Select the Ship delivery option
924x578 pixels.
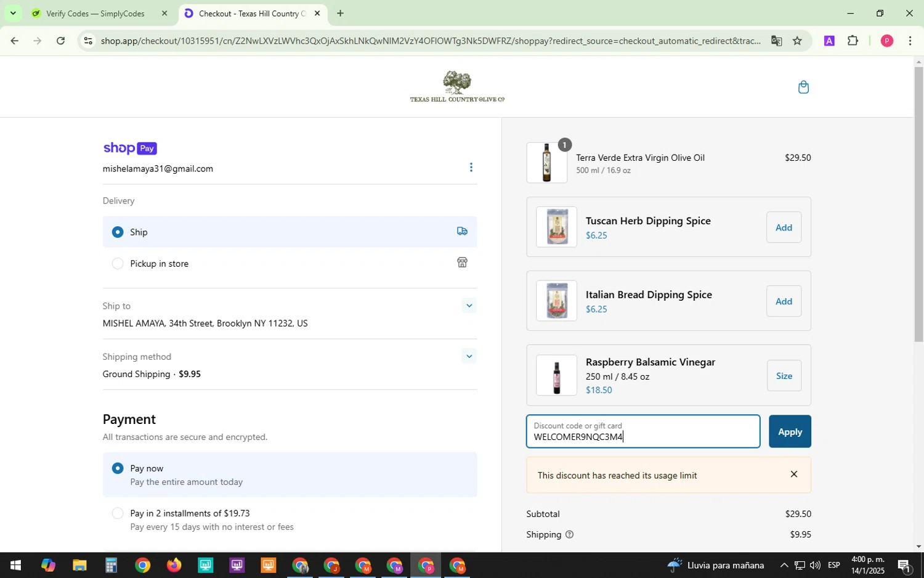coord(290,232)
